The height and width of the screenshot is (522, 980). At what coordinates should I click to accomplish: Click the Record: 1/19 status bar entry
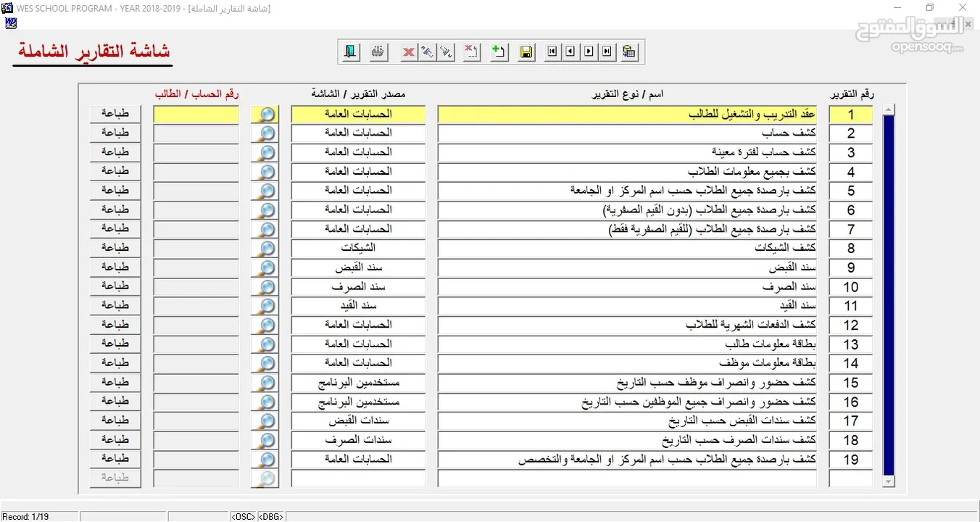point(39,516)
